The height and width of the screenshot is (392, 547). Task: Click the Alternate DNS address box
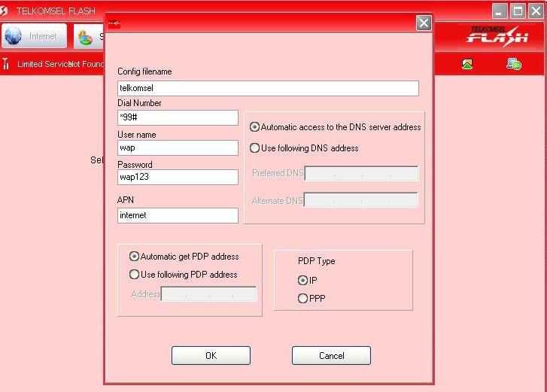360,200
